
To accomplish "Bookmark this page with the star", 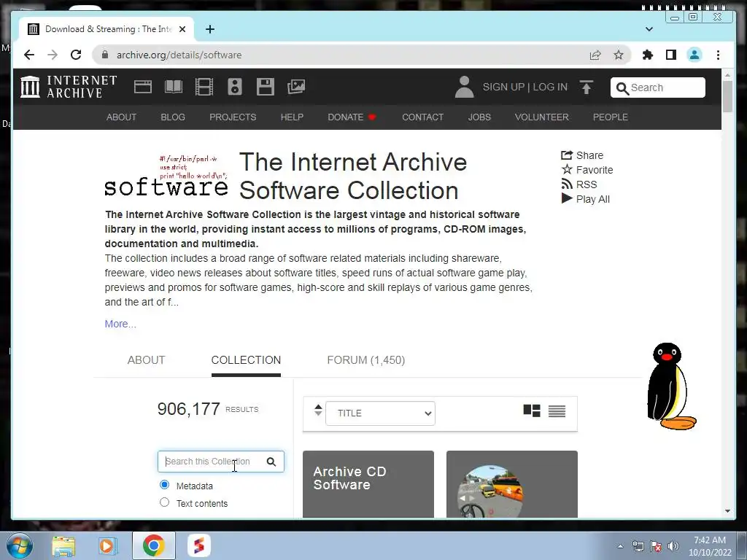I will coord(619,55).
